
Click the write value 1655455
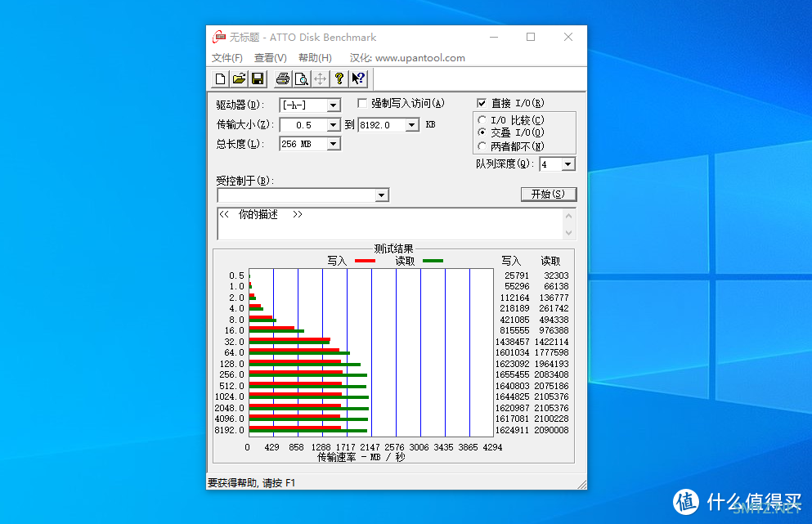coord(512,374)
